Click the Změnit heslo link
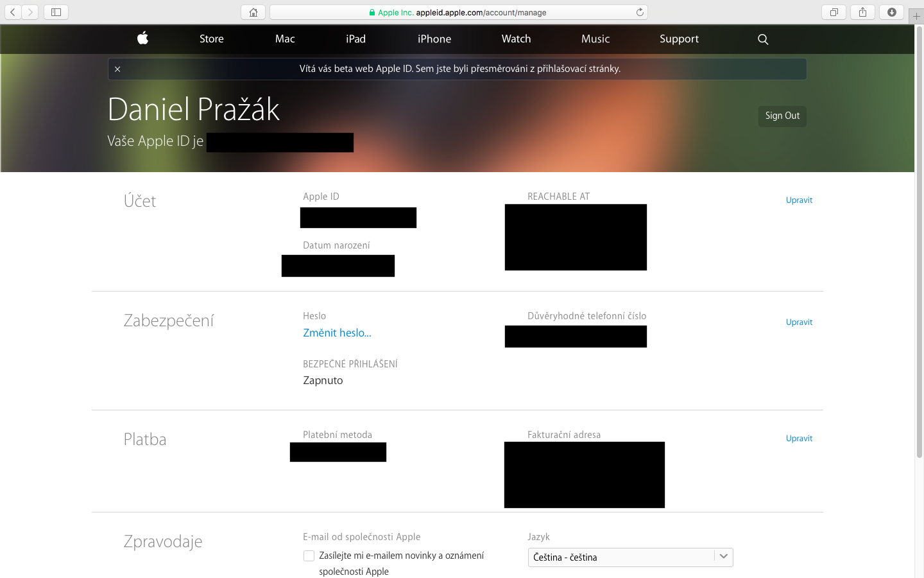Screen dimensions: 924x578 coord(337,333)
